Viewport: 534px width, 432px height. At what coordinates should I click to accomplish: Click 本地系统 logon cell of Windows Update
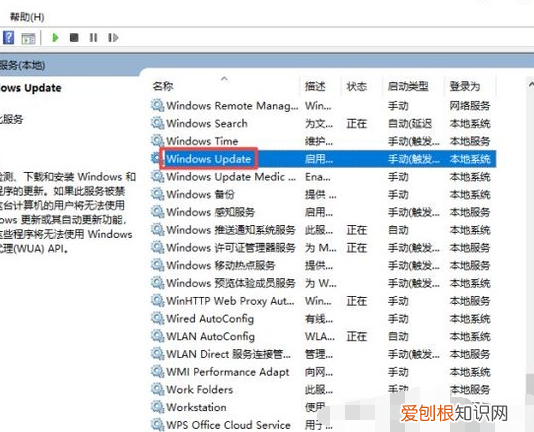(x=470, y=159)
